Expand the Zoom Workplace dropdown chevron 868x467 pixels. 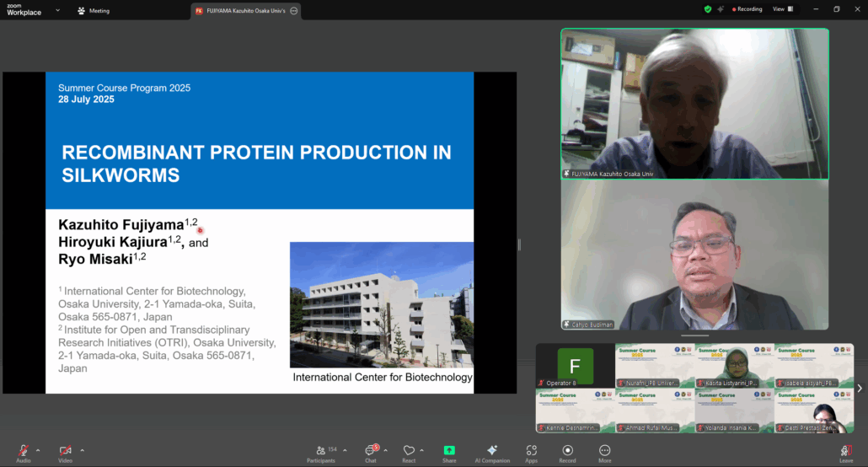click(x=57, y=10)
